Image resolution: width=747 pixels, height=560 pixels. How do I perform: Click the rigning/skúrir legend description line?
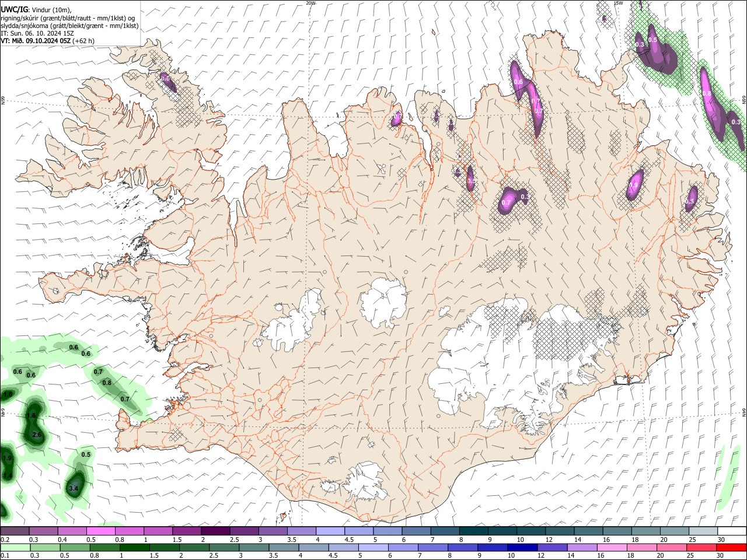point(68,18)
